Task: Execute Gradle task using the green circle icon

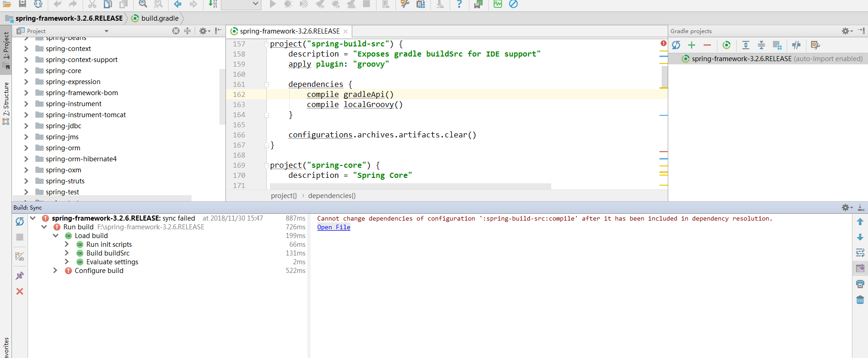Action: [727, 45]
